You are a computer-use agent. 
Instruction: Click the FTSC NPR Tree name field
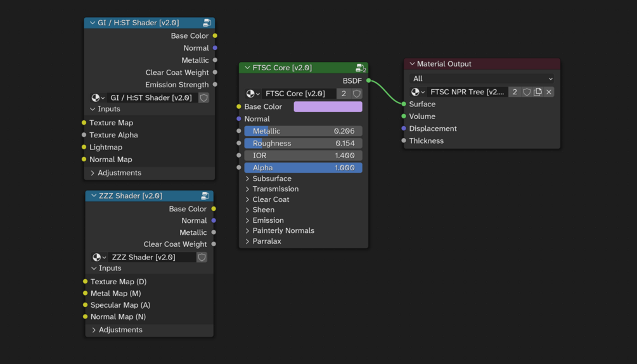467,92
